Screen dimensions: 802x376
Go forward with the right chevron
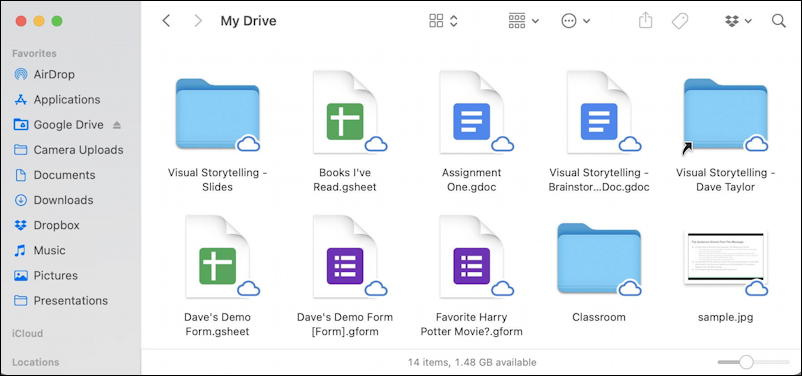coord(198,21)
